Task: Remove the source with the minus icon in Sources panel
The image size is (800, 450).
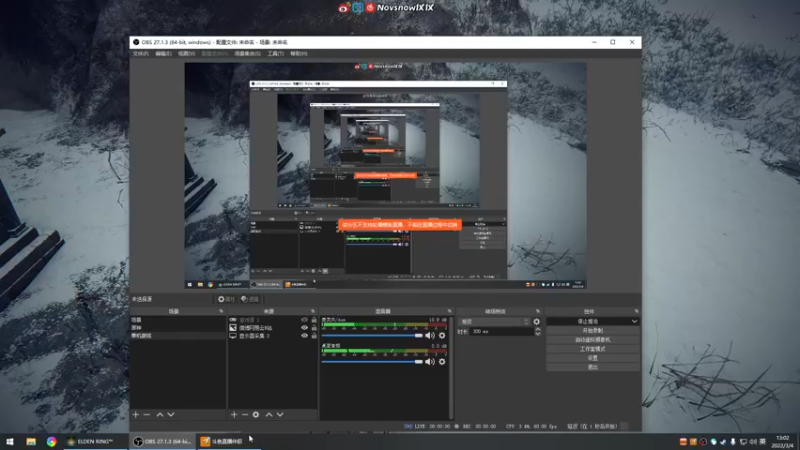Action: [x=245, y=415]
